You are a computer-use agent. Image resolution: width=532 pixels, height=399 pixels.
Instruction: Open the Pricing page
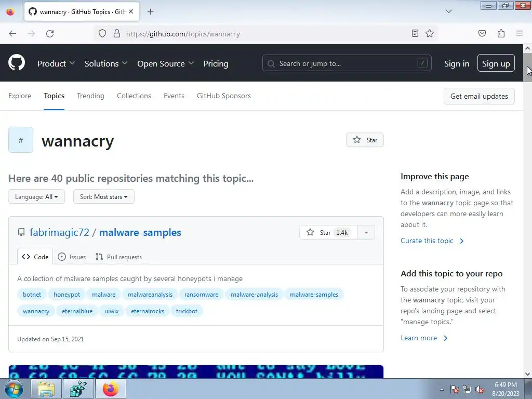click(216, 63)
